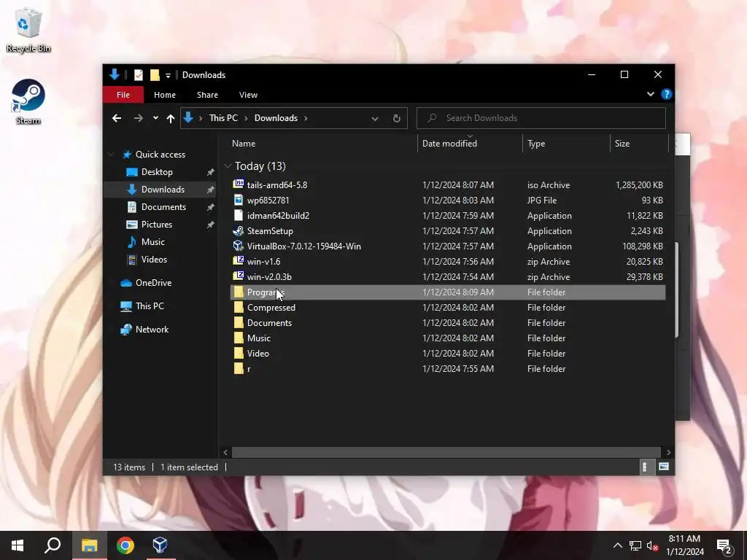Select the VirtualBox installer icon
This screenshot has width=747, height=560.
[239, 246]
